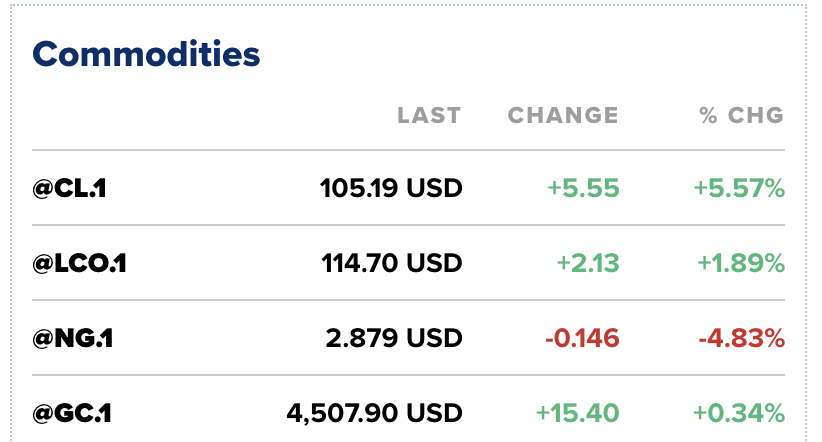Click the LAST column header
This screenshot has height=442, width=822.
coord(429,115)
